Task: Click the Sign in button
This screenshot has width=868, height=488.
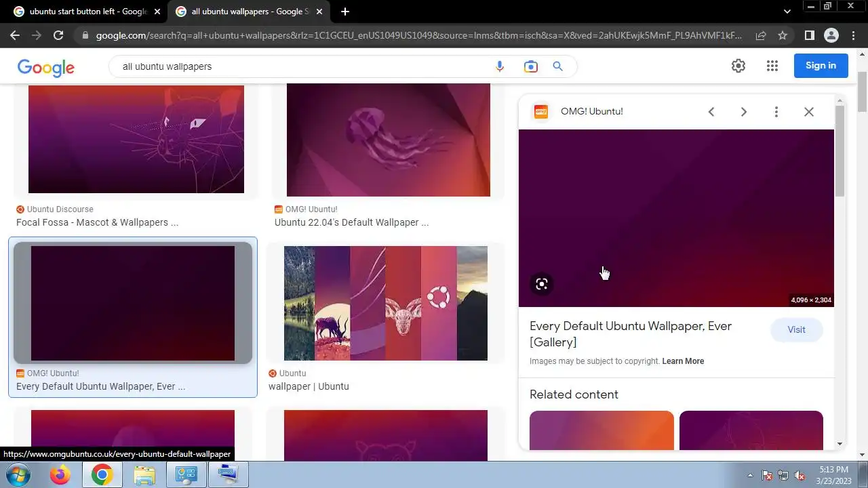Action: coord(821,66)
